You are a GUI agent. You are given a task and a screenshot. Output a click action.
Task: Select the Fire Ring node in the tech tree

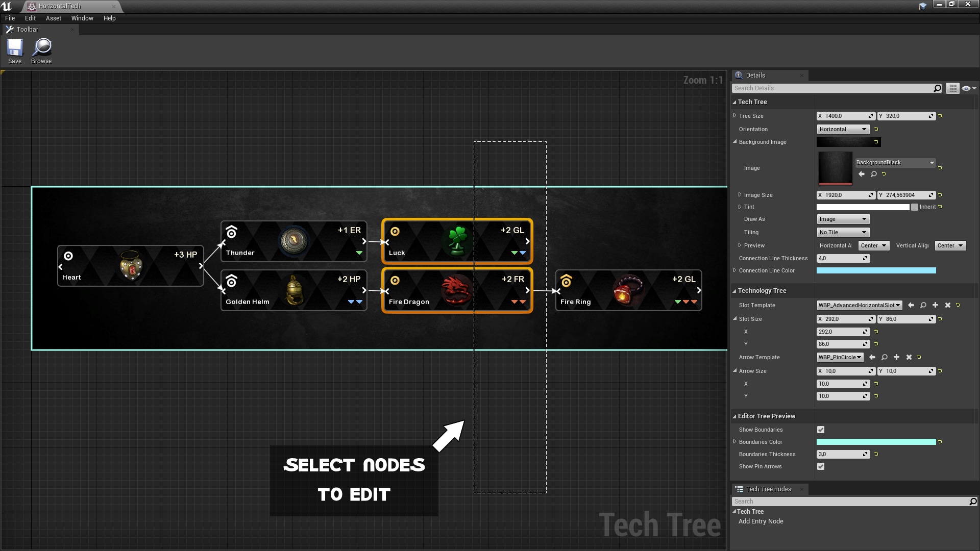(x=628, y=290)
